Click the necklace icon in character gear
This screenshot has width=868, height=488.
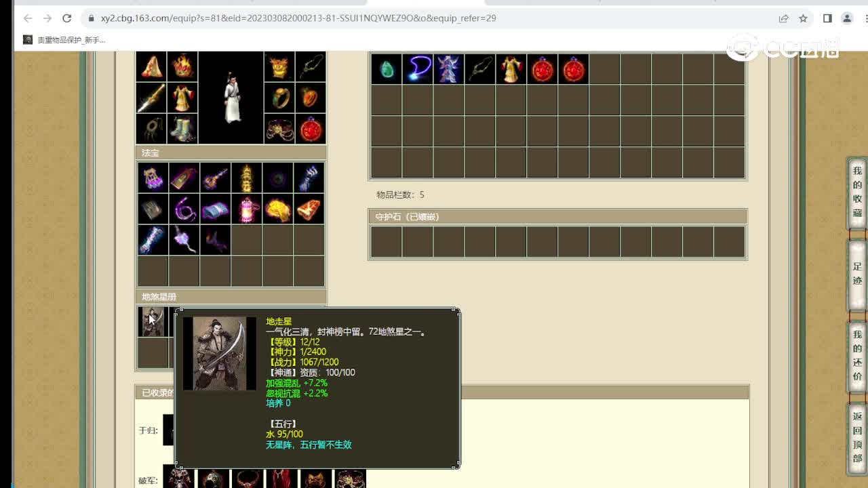pyautogui.click(x=310, y=66)
